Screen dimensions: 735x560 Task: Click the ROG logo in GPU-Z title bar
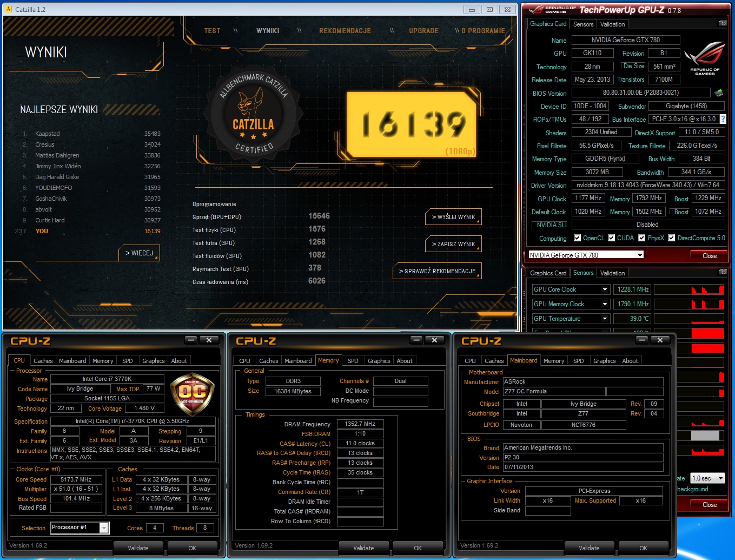[552, 10]
